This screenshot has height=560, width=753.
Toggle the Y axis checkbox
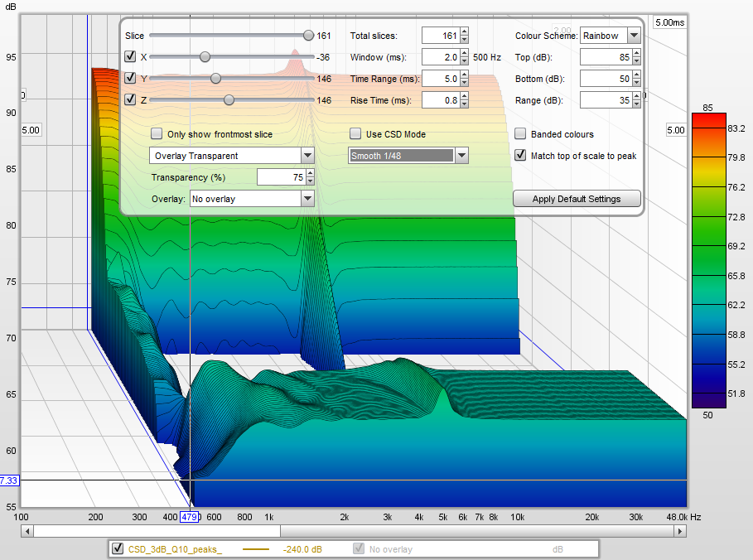click(130, 78)
